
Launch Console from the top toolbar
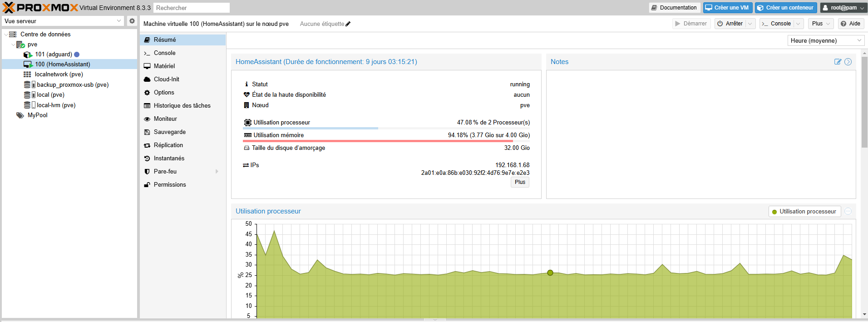777,24
